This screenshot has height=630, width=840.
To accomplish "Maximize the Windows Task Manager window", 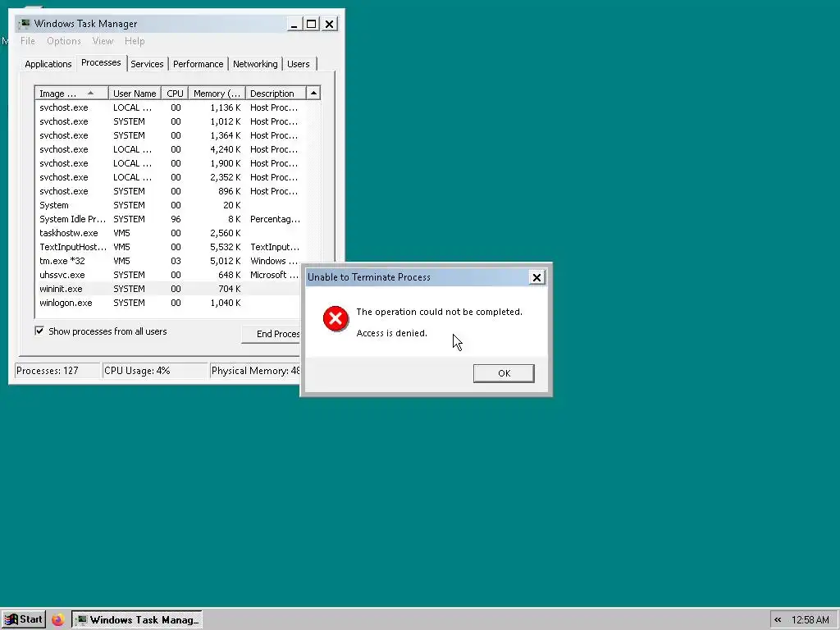I will pyautogui.click(x=311, y=24).
